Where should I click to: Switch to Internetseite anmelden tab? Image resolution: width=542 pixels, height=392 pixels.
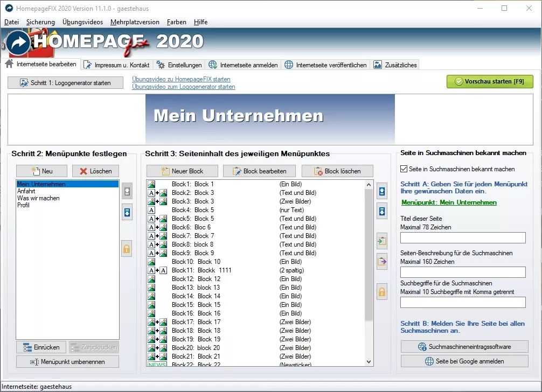click(244, 65)
